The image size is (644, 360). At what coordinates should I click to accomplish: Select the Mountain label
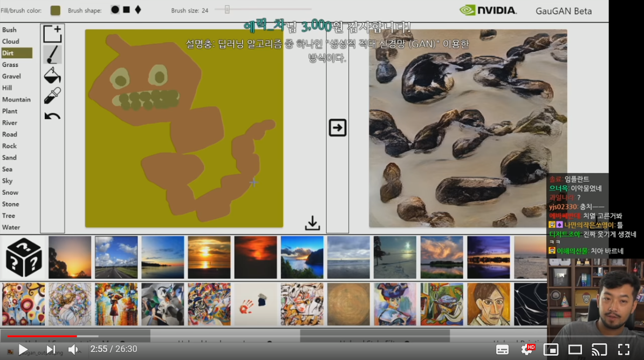click(16, 99)
